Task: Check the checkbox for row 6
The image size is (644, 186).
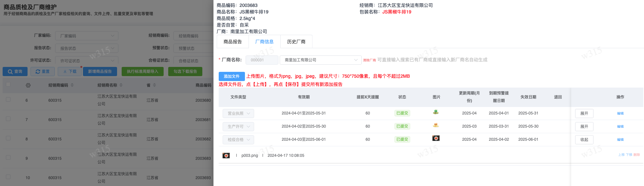Action: coord(8,99)
